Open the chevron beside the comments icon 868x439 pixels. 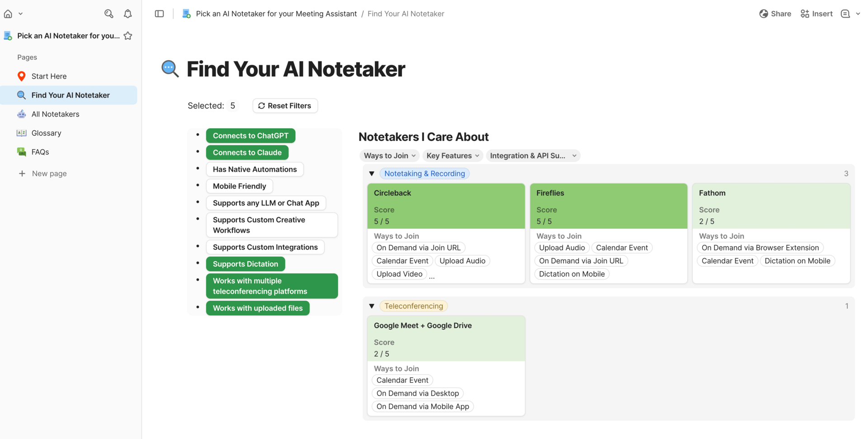pos(858,14)
